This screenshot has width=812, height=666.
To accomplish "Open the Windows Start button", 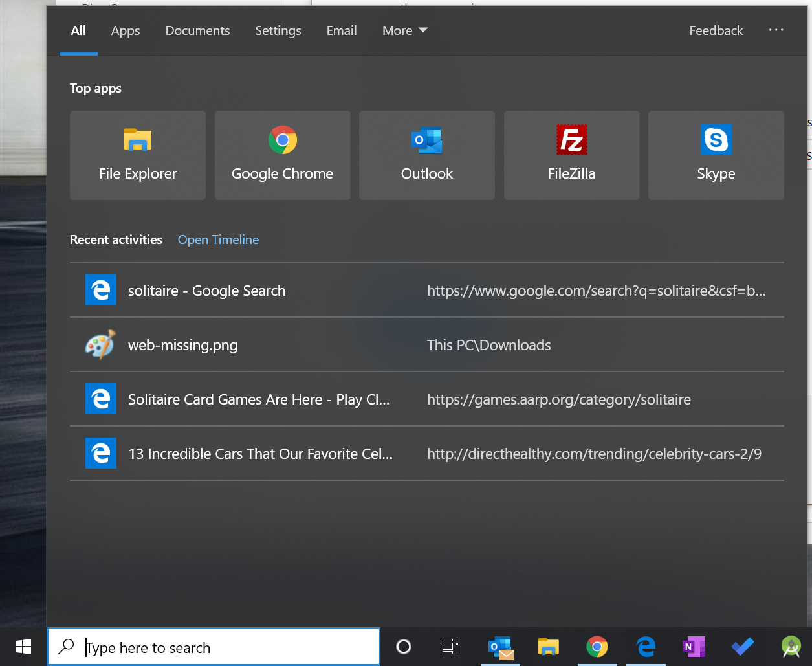I will click(x=23, y=647).
